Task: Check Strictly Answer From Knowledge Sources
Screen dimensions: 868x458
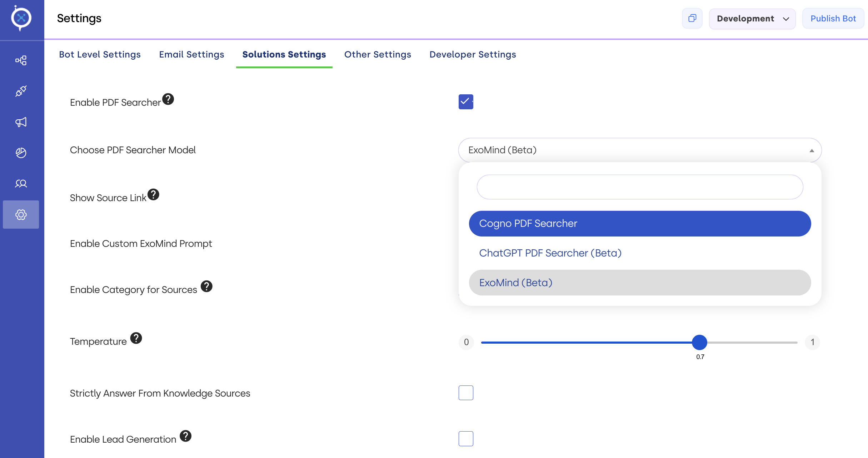Action: click(x=466, y=393)
